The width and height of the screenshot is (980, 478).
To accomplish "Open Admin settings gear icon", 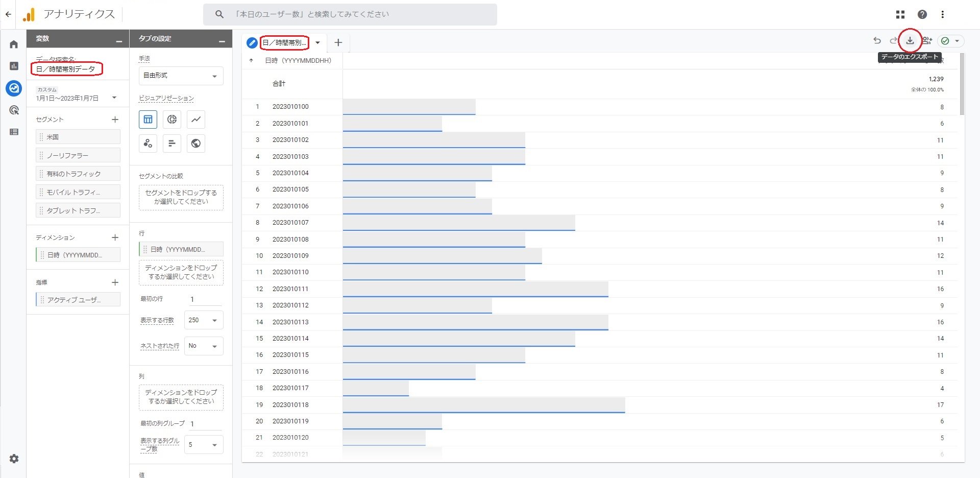I will pos(14,459).
